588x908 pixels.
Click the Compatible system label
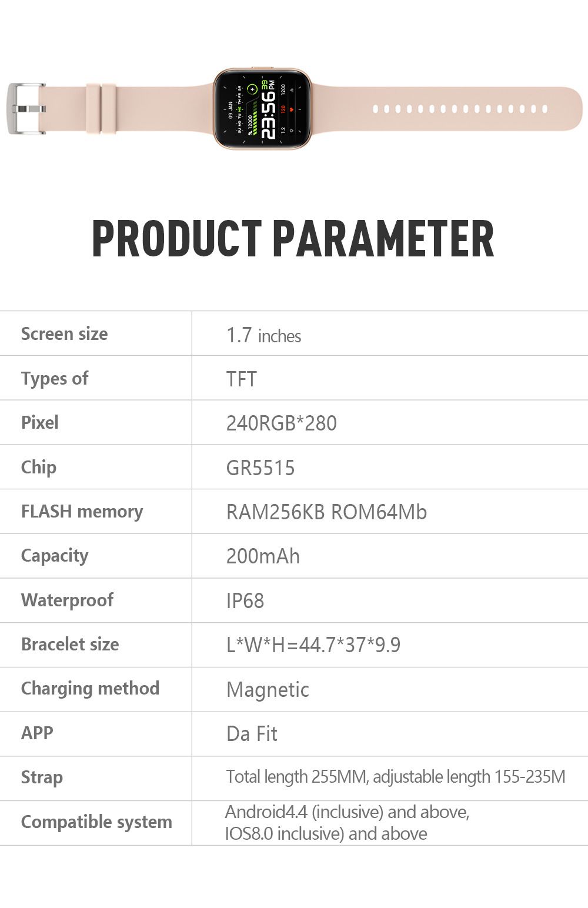[x=96, y=822]
